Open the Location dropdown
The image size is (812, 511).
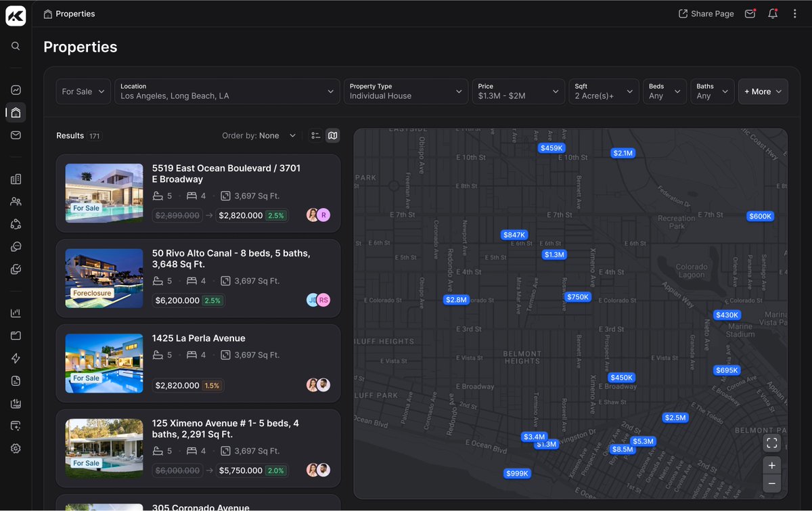click(227, 91)
